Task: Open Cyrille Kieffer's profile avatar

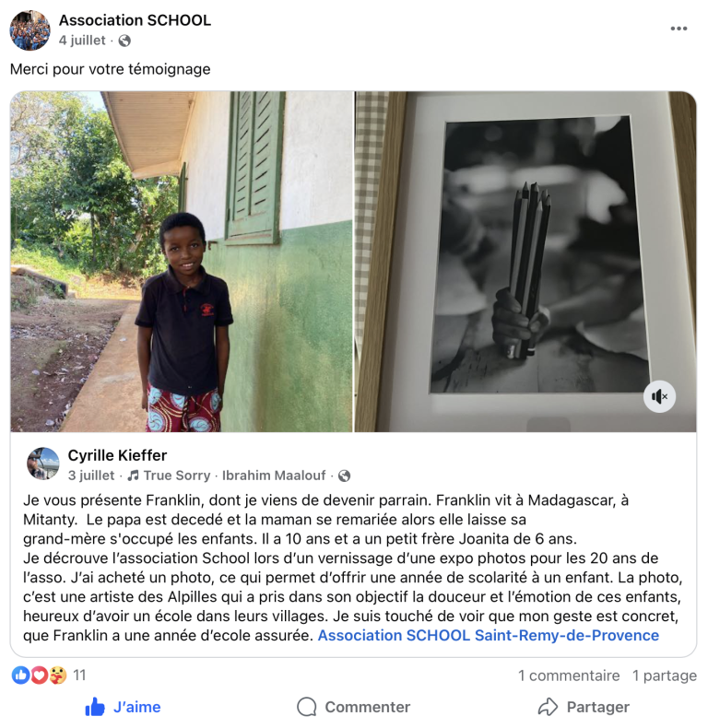Action: 43,464
